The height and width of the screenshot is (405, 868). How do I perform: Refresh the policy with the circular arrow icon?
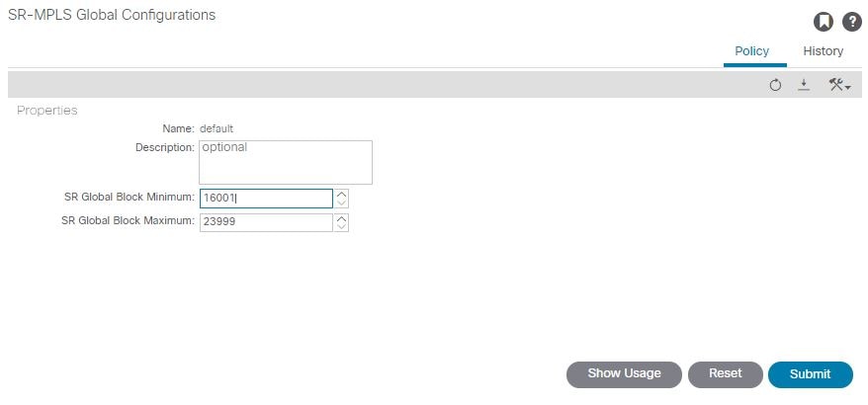(775, 85)
